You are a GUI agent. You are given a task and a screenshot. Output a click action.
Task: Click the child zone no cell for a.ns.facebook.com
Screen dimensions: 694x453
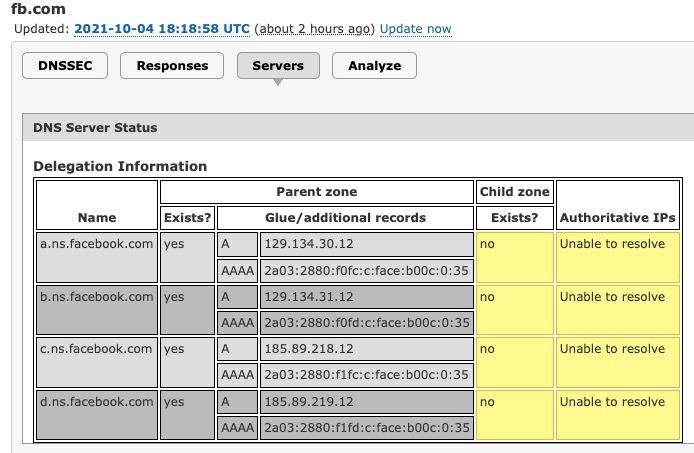pyautogui.click(x=515, y=257)
